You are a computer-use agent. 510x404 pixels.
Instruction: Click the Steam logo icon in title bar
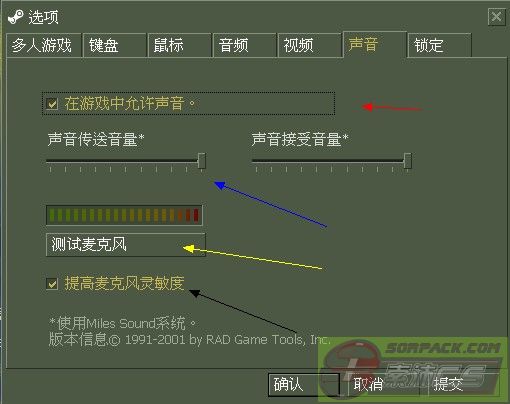[16, 17]
